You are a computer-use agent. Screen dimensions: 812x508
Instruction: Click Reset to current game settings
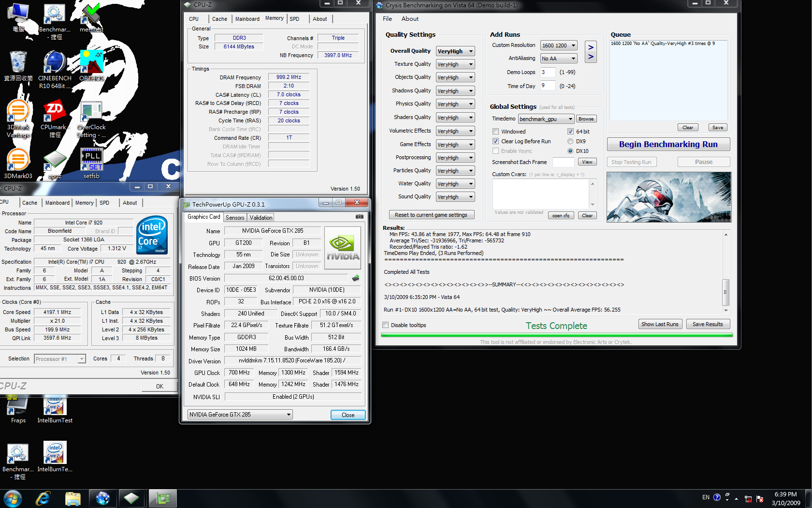click(x=431, y=215)
